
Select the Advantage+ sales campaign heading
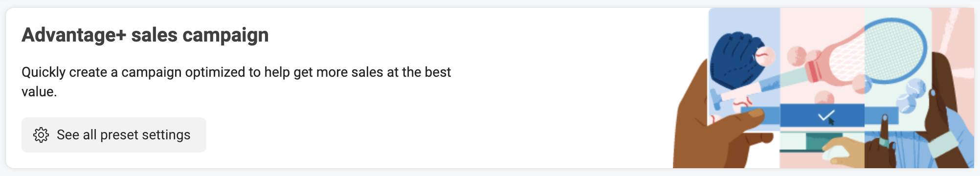(x=145, y=35)
